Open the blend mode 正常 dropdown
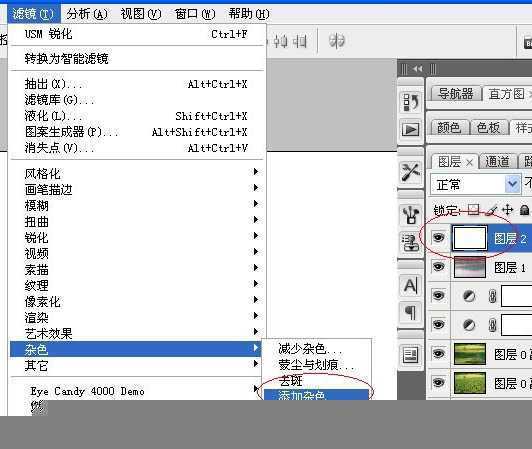This screenshot has height=449, width=532. pyautogui.click(x=475, y=185)
